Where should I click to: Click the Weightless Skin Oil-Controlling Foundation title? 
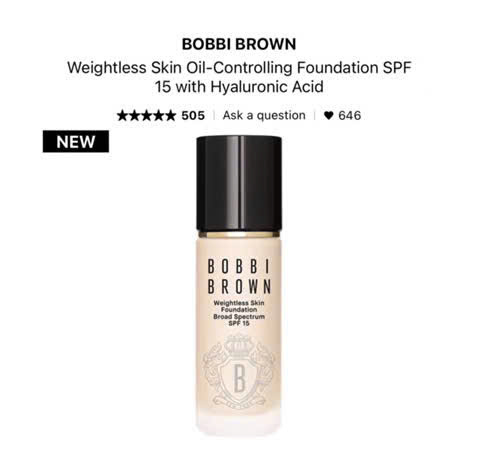click(x=239, y=68)
